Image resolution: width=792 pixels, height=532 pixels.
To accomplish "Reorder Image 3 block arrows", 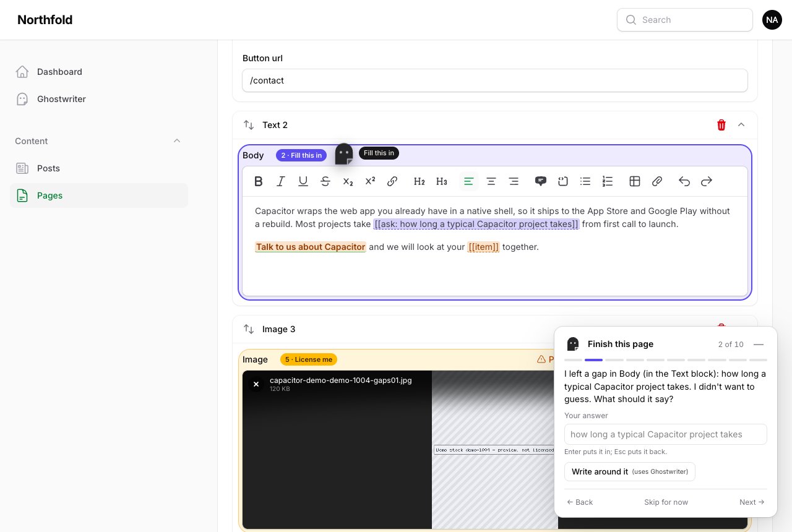I will pos(249,329).
